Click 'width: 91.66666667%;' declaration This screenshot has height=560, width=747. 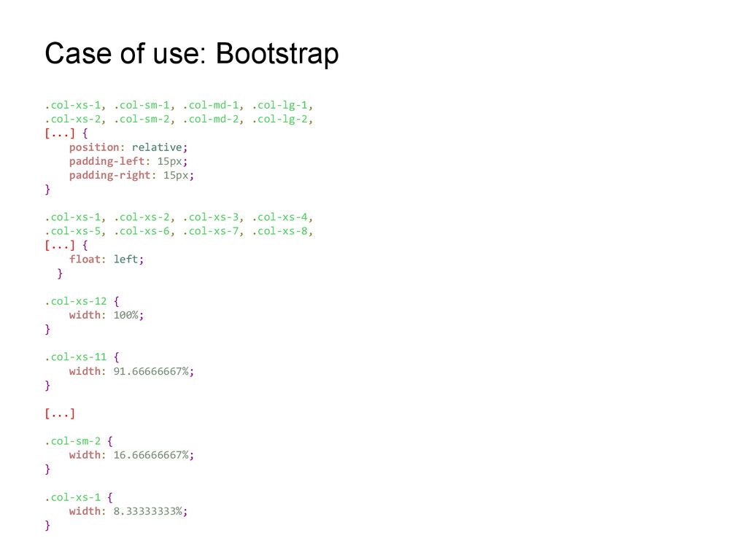[131, 371]
